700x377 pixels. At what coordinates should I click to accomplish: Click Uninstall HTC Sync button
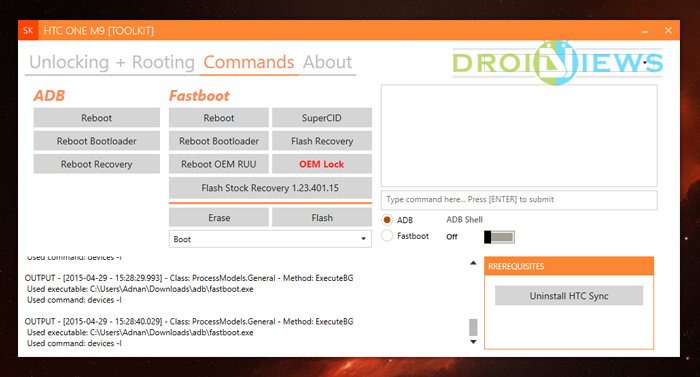[569, 296]
